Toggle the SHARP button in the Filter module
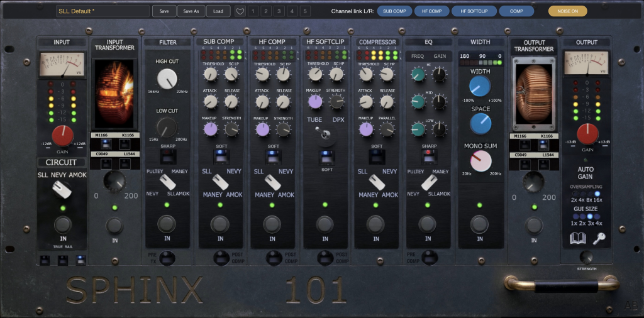The height and width of the screenshot is (318, 644). (x=167, y=156)
